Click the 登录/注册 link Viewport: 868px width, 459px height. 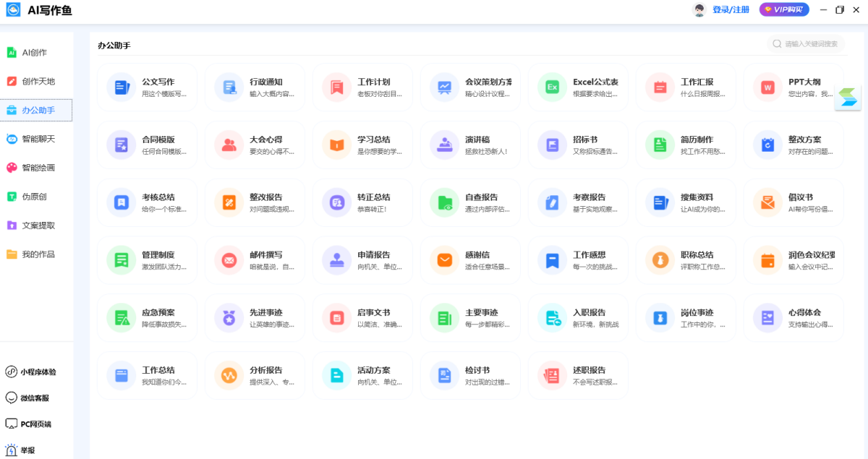tap(731, 10)
